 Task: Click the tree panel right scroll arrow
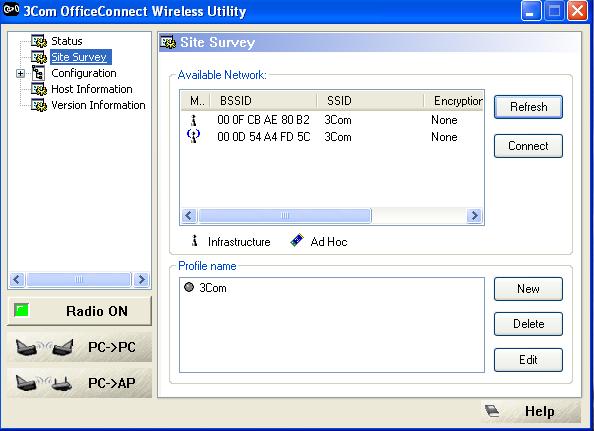coord(142,280)
